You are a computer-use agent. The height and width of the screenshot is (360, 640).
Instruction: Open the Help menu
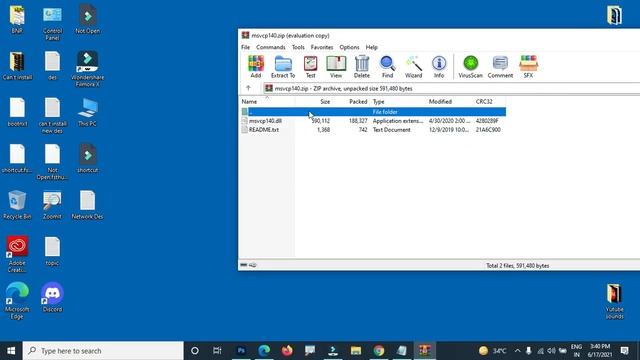point(371,47)
